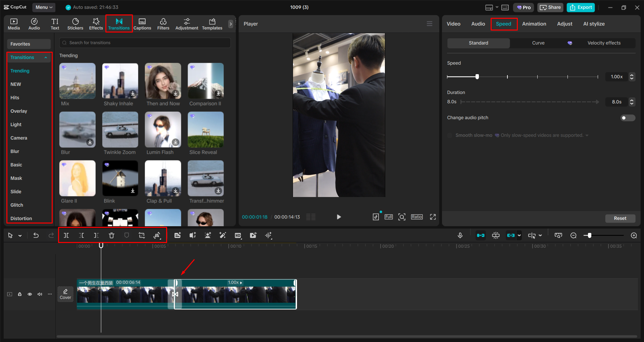Select the Mirror/flip tool above the timeline
The height and width of the screenshot is (342, 644).
[x=157, y=235]
